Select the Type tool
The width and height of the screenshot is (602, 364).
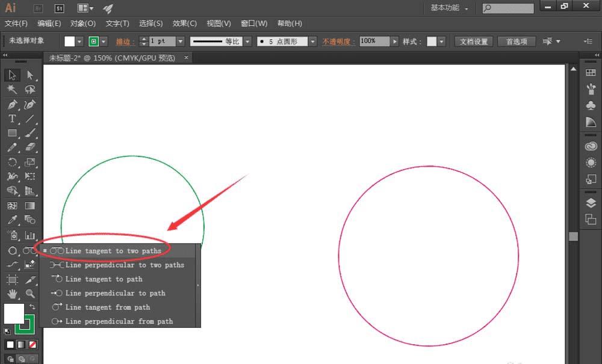click(x=12, y=119)
